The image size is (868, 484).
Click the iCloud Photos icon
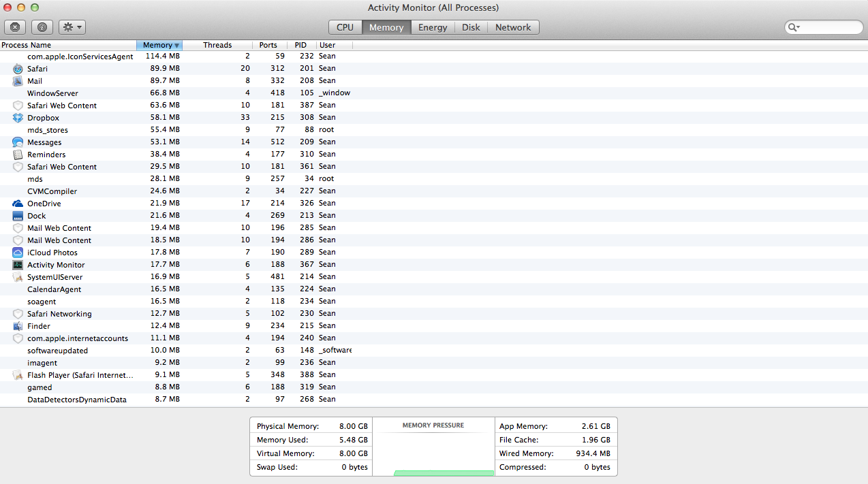[x=18, y=253]
